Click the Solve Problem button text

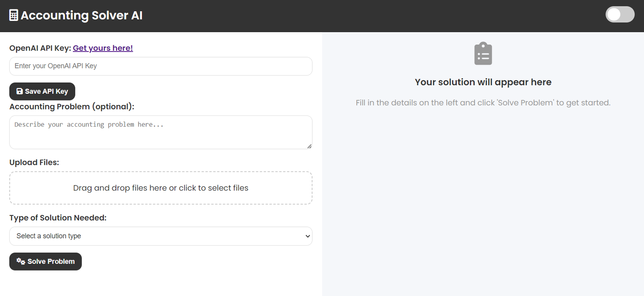coord(51,261)
